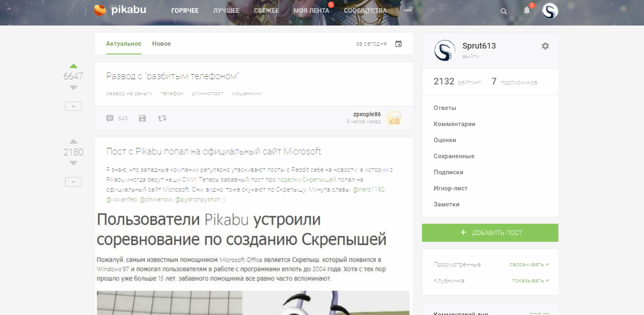Open the Подписки sidebar item

pos(448,172)
